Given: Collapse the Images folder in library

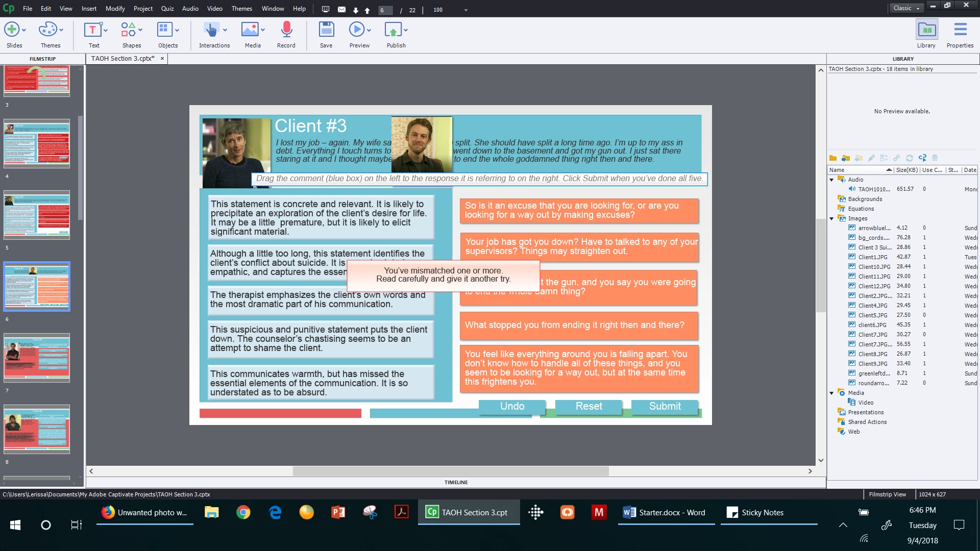Looking at the screenshot, I should (832, 218).
